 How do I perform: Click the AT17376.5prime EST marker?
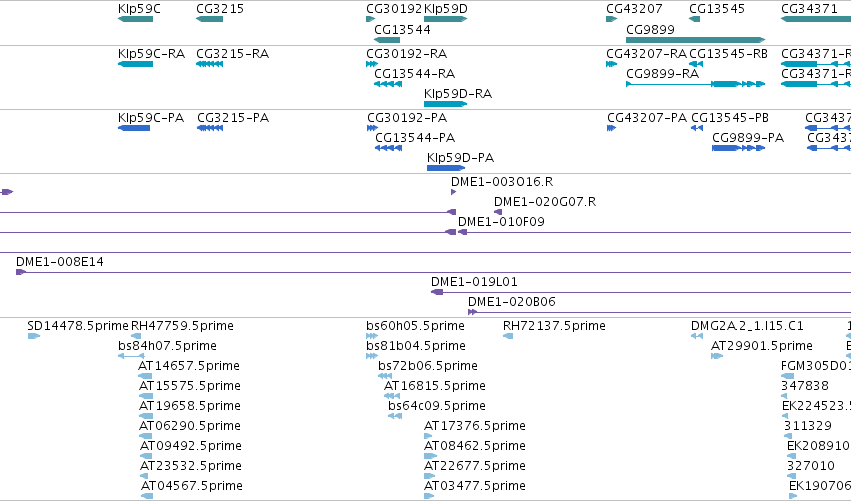(x=428, y=436)
